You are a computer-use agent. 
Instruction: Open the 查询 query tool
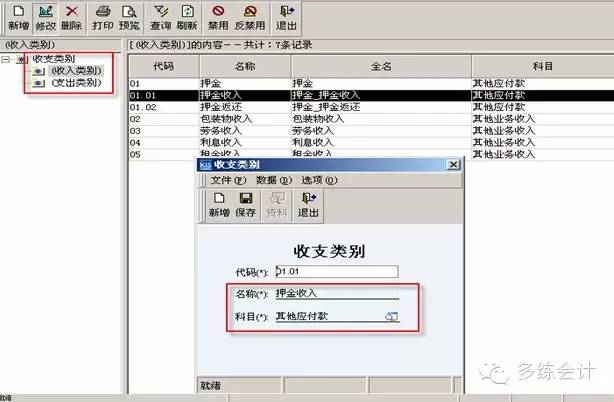coord(161,18)
